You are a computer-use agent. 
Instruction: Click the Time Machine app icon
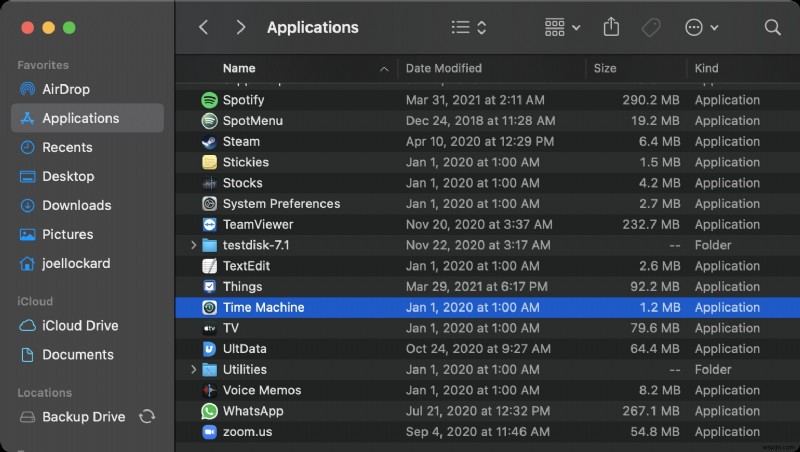[x=209, y=307]
